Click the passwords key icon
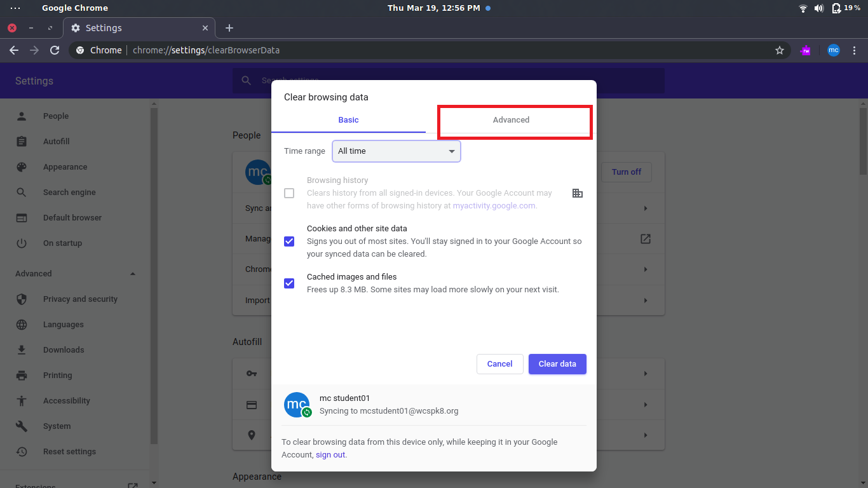This screenshot has width=868, height=488. 252,374
